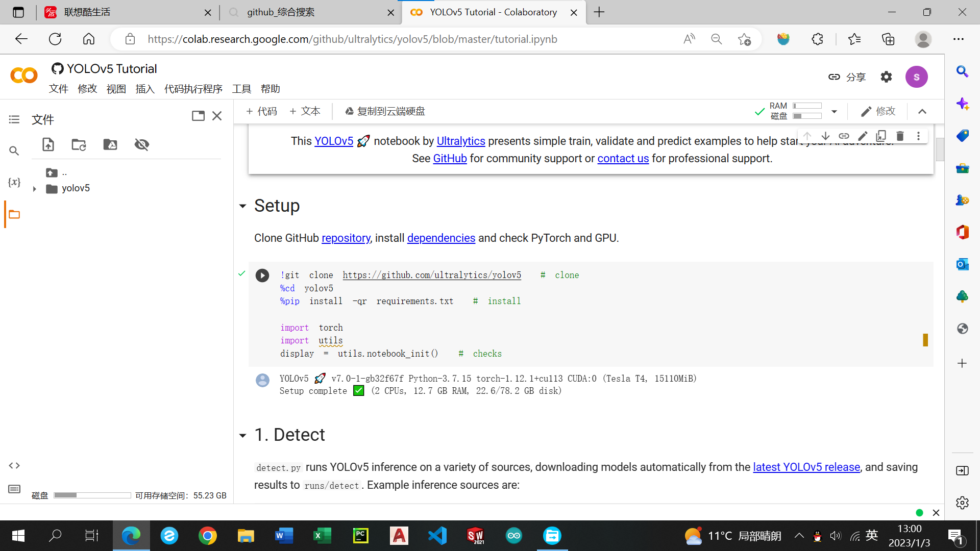
Task: Expand the yolov5 folder in file tree
Action: point(34,189)
